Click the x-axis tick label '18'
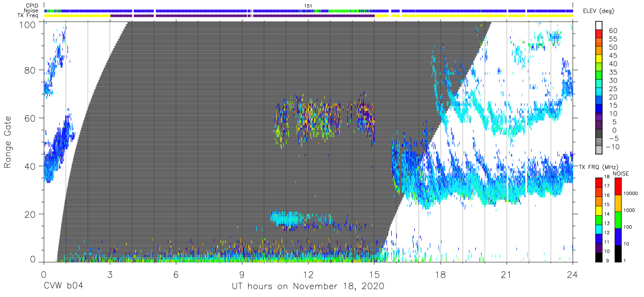Image resolution: width=644 pixels, height=297 pixels. pyautogui.click(x=441, y=274)
